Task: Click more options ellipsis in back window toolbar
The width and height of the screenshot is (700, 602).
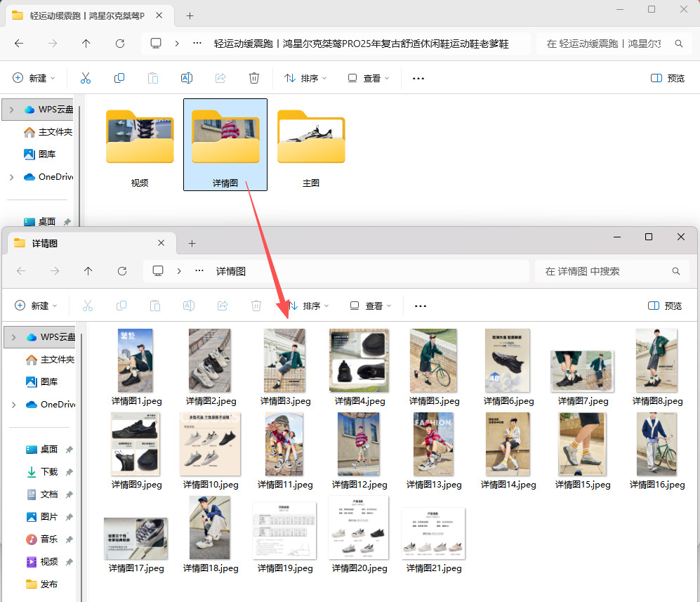Action: pyautogui.click(x=418, y=78)
